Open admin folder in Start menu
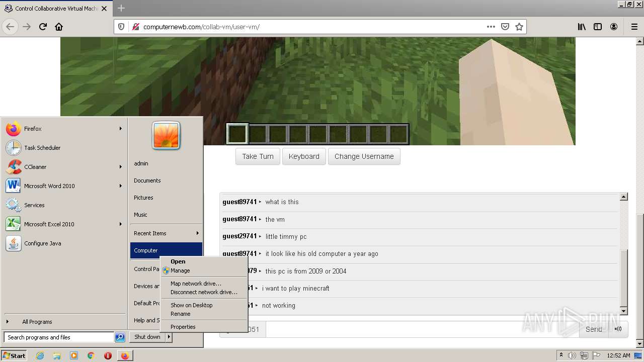The height and width of the screenshot is (362, 644). coord(166,163)
